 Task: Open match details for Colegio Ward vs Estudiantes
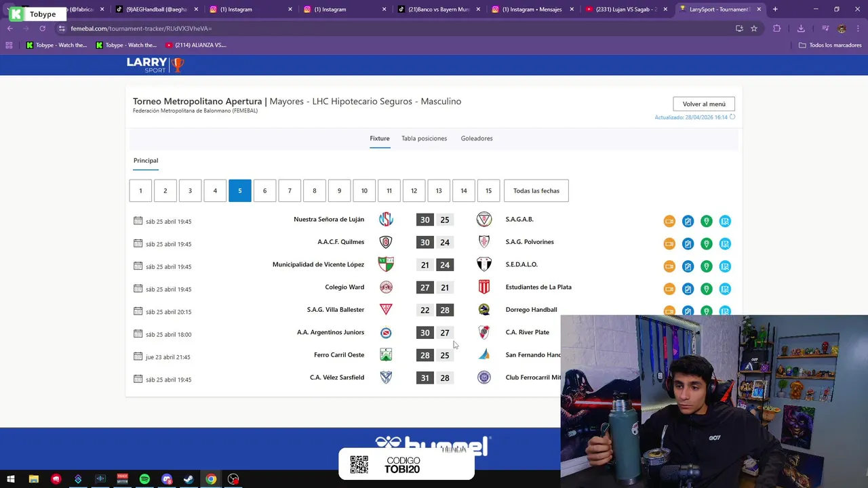(x=725, y=289)
